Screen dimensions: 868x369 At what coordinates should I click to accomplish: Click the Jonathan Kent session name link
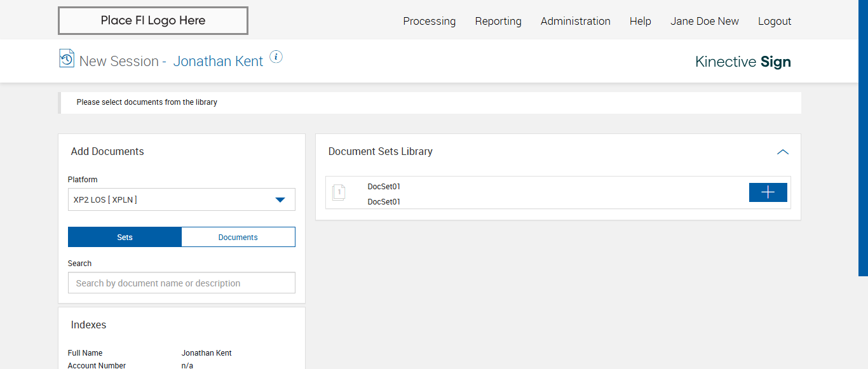click(218, 62)
